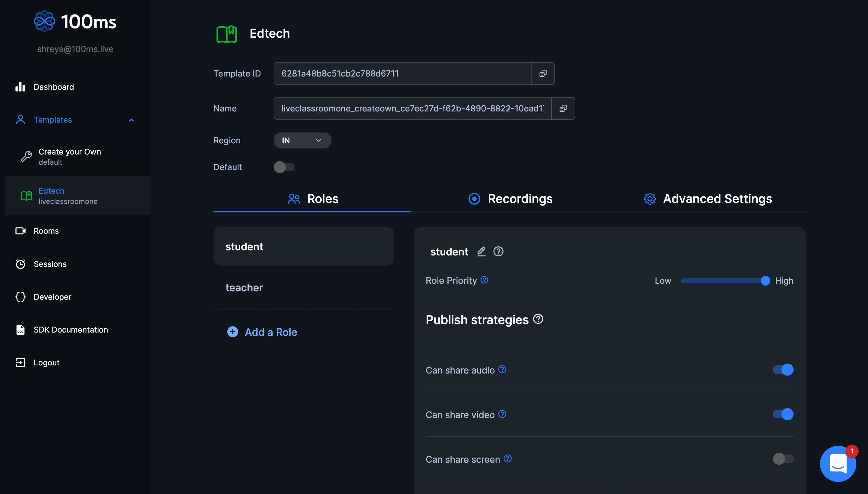
Task: Edit the student role name with pencil icon
Action: (x=481, y=252)
